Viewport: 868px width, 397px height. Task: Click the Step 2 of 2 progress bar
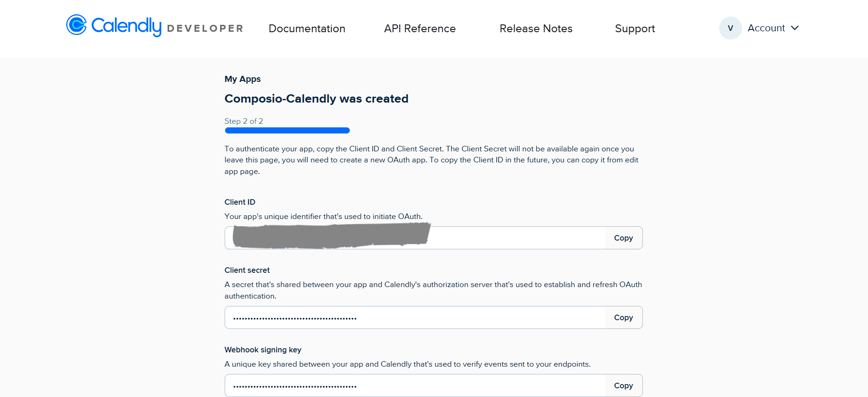(287, 131)
